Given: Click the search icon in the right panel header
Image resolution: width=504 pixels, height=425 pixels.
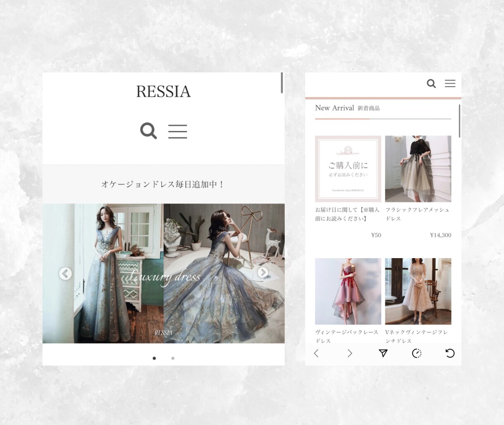Looking at the screenshot, I should pyautogui.click(x=431, y=83).
